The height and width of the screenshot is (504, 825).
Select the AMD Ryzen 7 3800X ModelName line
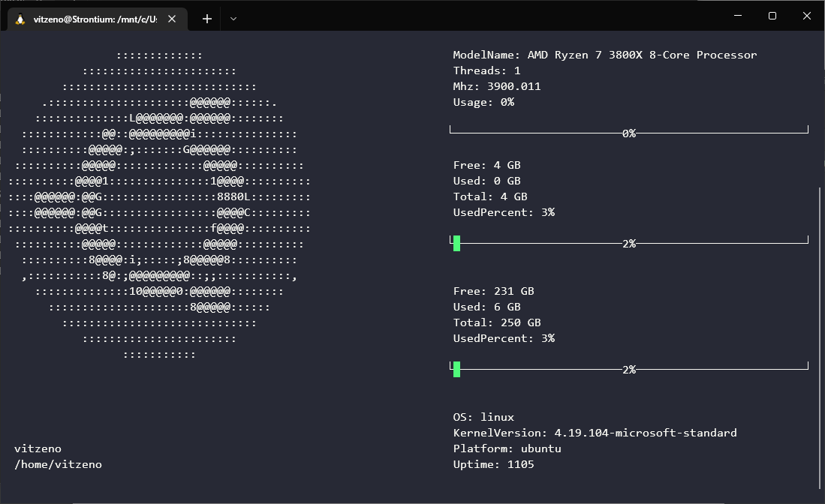coord(604,54)
